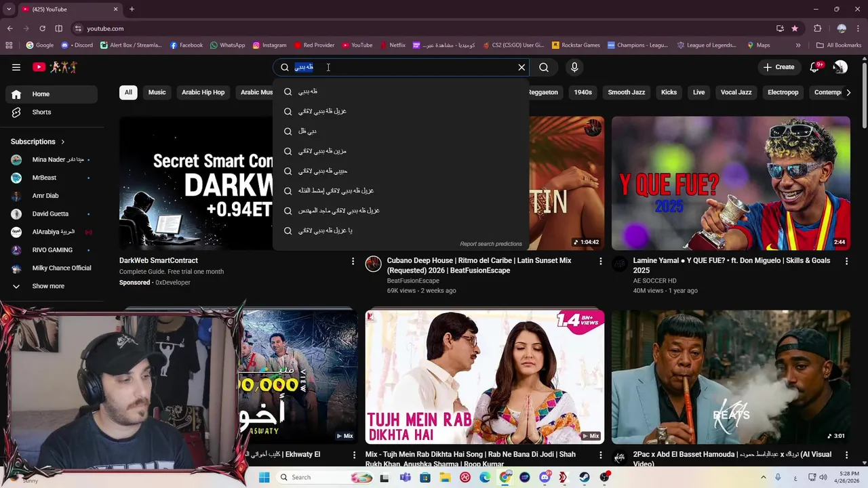Open Amr Diab subscription channel
Image resolution: width=868 pixels, height=488 pixels.
click(52, 196)
